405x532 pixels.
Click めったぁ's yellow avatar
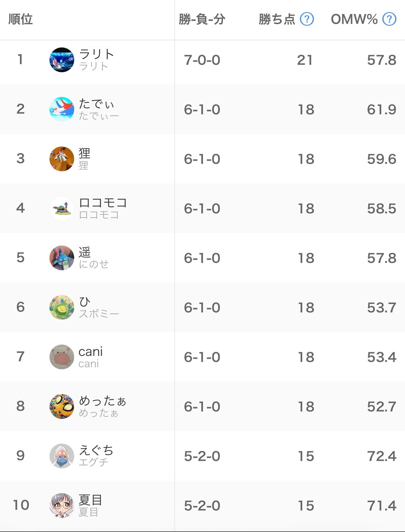click(x=62, y=406)
